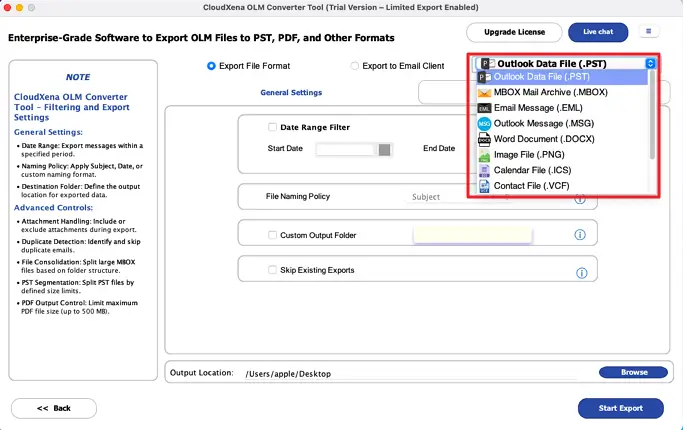
Task: Pick the blue MSG Outlook Message icon
Action: (x=484, y=123)
